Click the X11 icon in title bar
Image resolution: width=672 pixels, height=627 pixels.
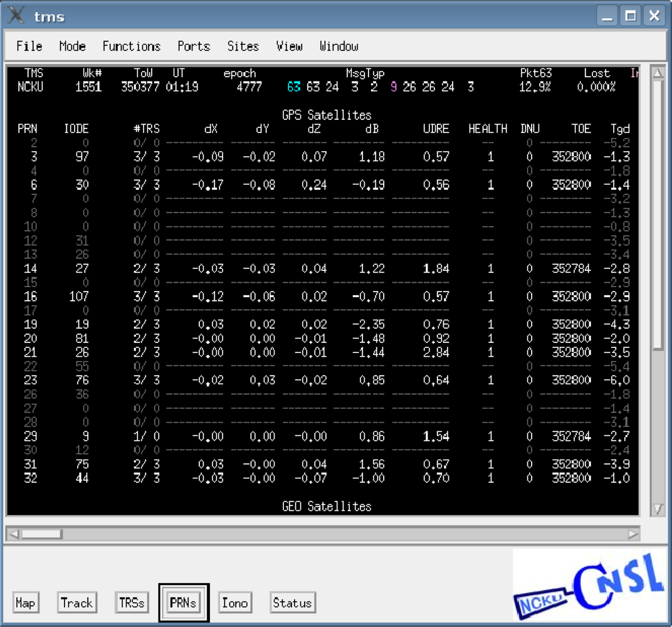point(16,16)
